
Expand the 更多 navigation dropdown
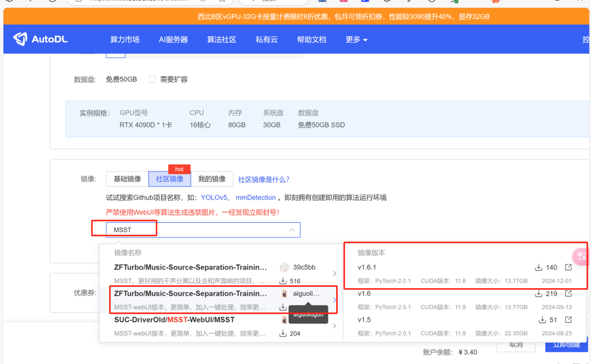click(x=356, y=40)
